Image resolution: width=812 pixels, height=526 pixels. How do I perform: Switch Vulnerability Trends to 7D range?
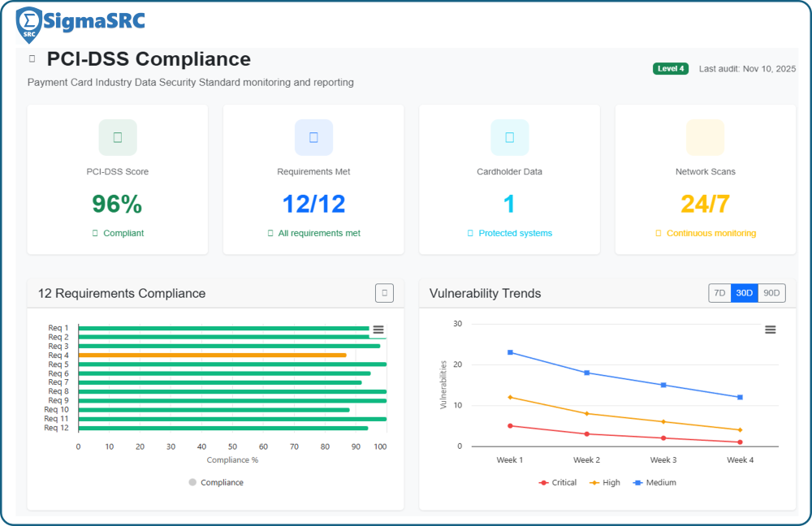click(719, 293)
